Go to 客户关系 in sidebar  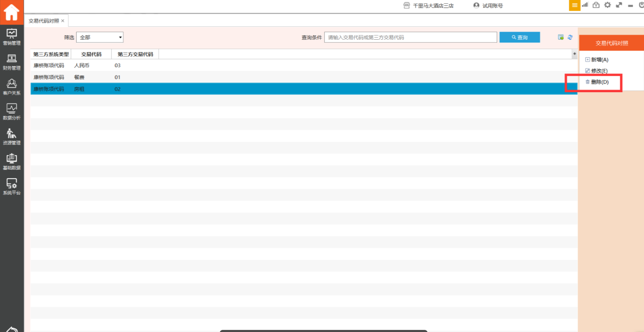tap(12, 87)
